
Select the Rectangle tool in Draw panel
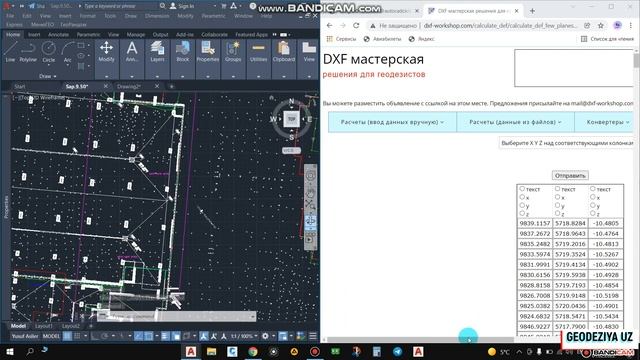click(81, 45)
